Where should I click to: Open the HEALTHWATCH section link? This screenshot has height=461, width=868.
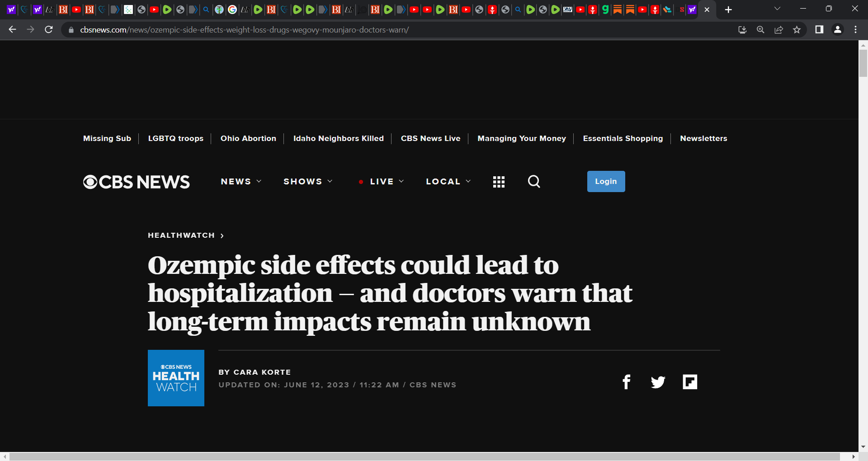point(181,235)
